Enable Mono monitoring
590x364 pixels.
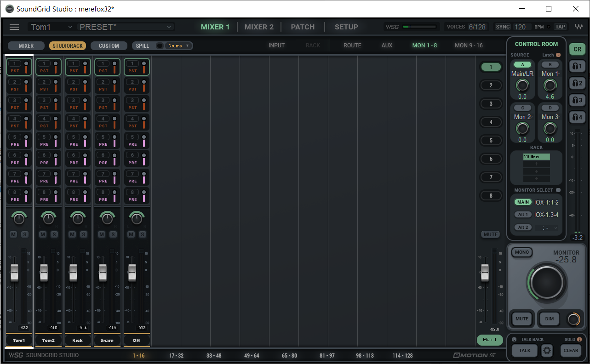tap(522, 252)
